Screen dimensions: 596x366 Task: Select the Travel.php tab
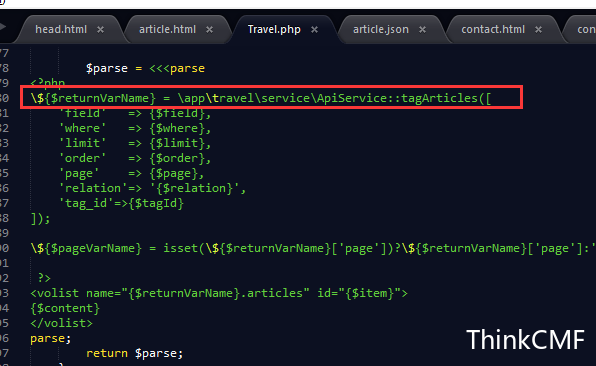click(x=274, y=30)
